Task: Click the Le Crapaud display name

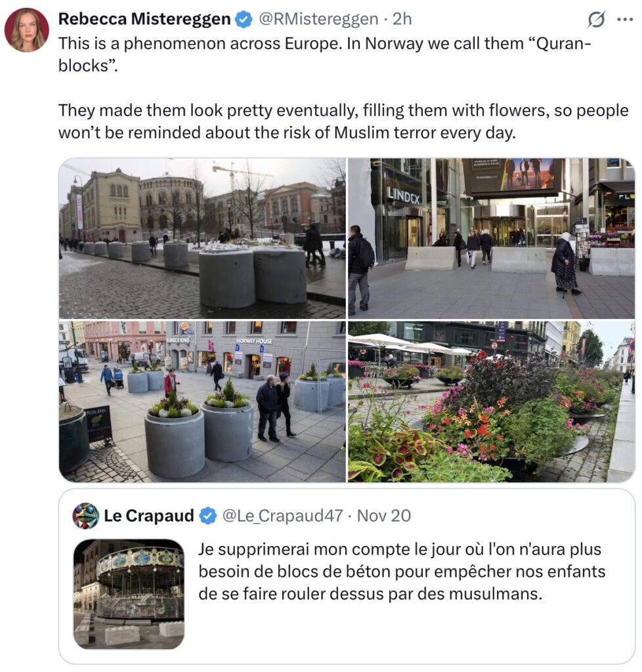Action: 148,516
